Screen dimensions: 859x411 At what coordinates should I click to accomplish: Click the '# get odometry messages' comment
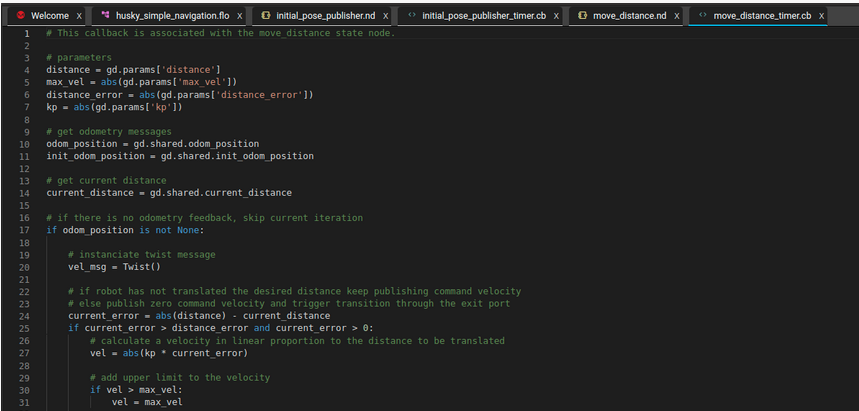coord(109,132)
